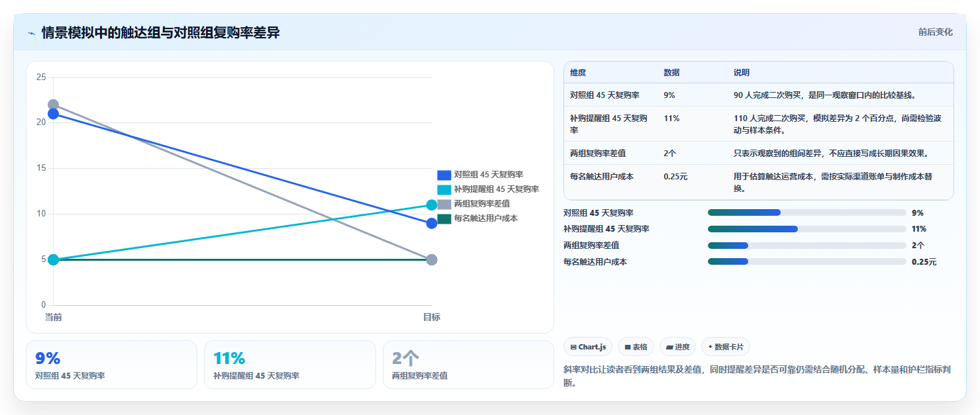Click legend label 补购提醒组 45 天复购率
Screen dimensions: 980x415
pyautogui.click(x=497, y=190)
